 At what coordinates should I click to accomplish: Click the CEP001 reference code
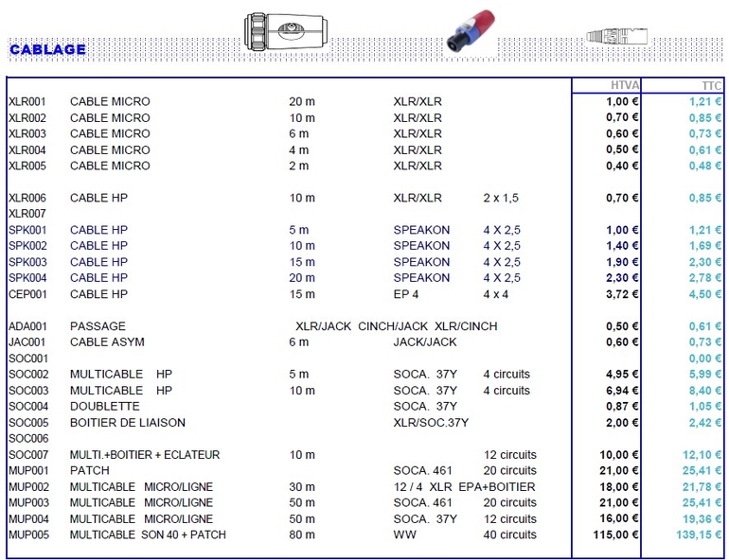[27, 294]
